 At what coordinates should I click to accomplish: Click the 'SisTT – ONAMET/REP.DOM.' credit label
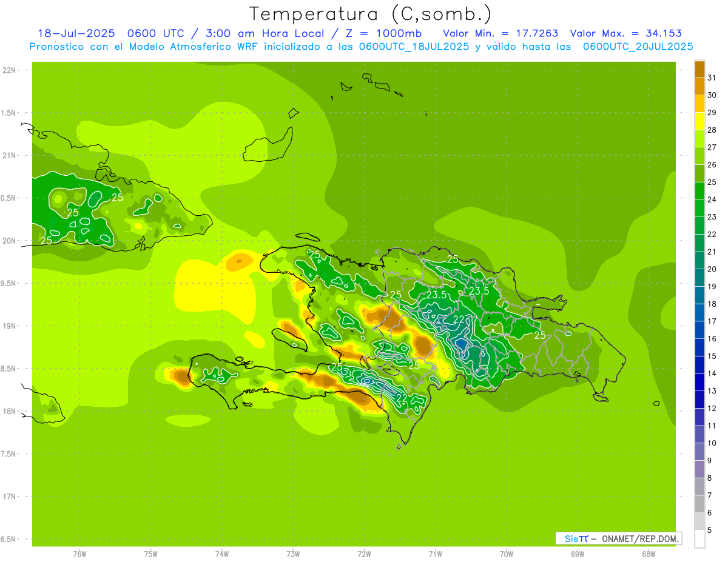[618, 538]
